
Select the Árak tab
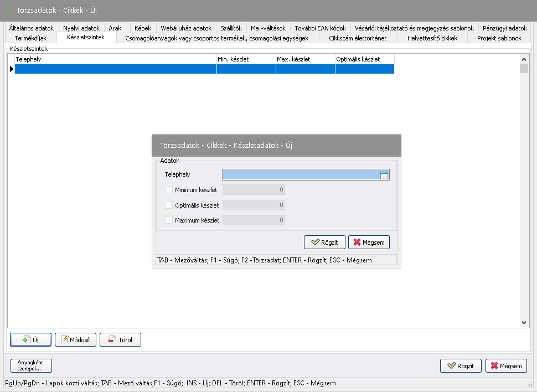(x=115, y=28)
